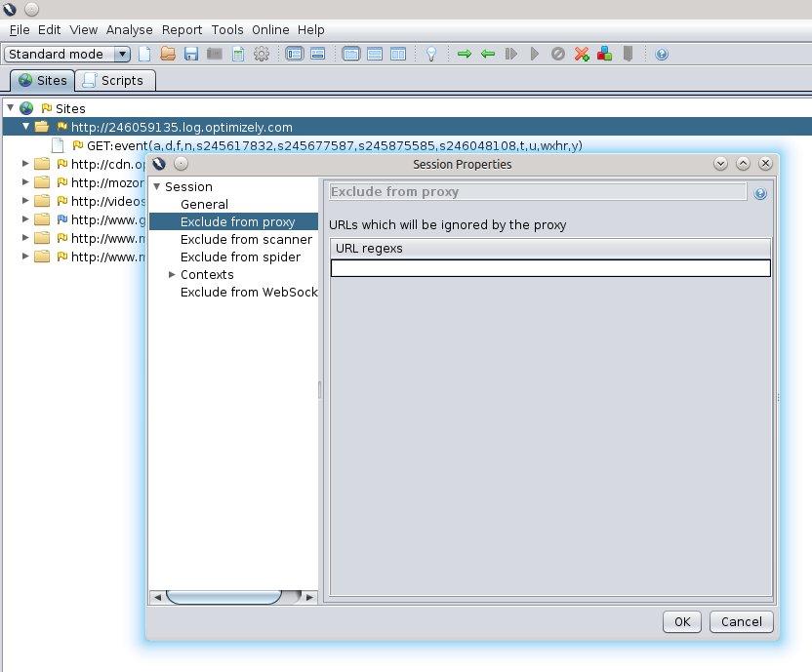This screenshot has height=672, width=812.
Task: Click the empty URL regexs input row
Action: click(550, 268)
